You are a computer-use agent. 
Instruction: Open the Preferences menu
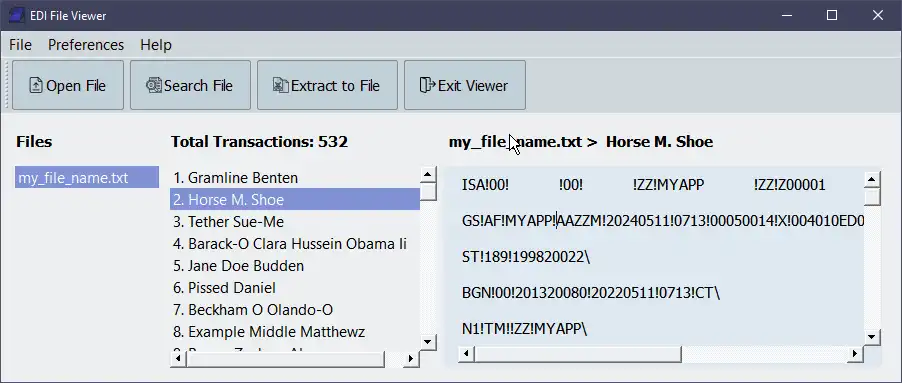[86, 45]
